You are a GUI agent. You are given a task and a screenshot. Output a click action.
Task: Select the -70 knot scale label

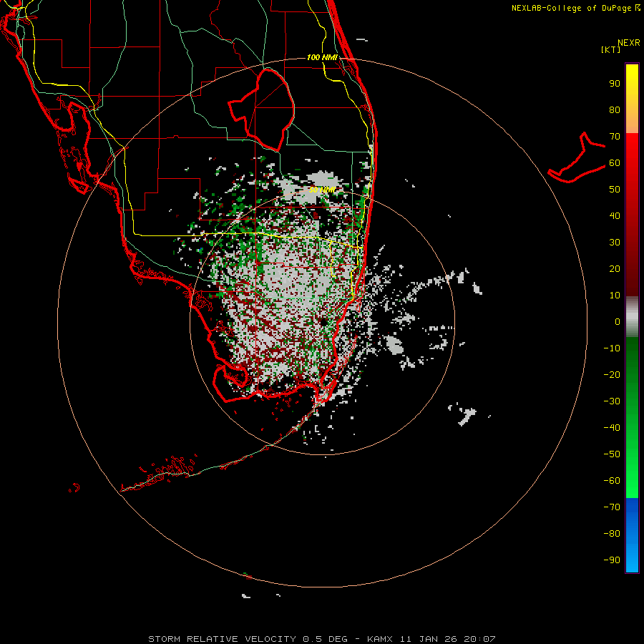tap(612, 507)
